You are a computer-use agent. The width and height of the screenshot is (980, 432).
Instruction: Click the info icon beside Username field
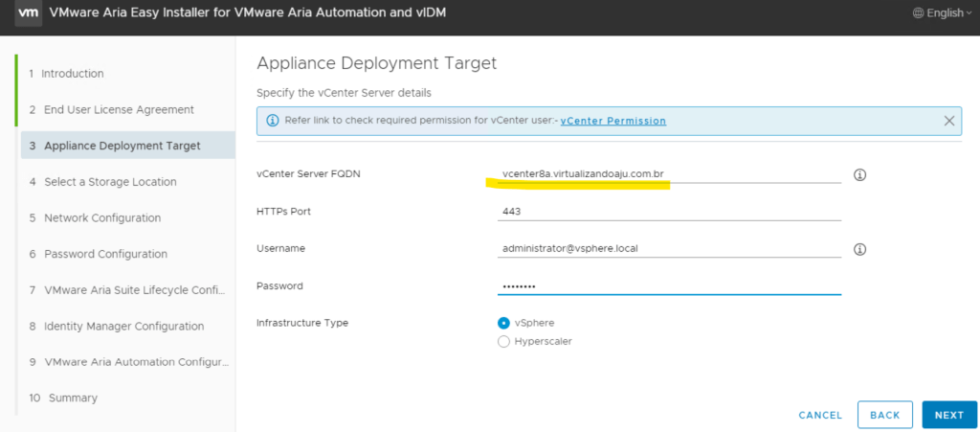click(859, 249)
